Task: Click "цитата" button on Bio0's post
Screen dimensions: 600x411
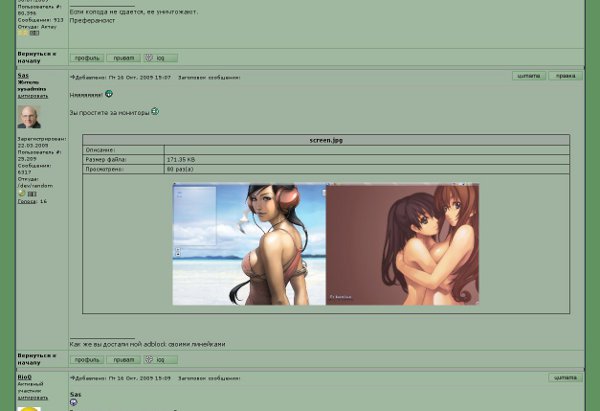Action: pos(566,378)
